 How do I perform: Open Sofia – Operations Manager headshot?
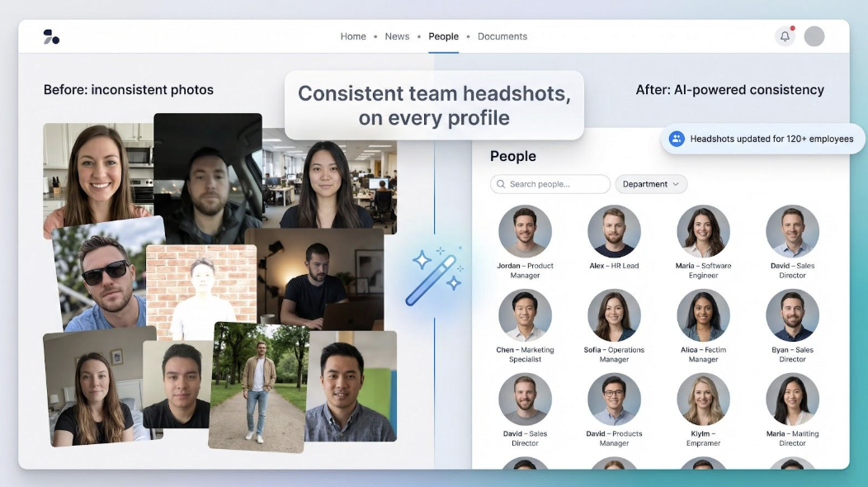(x=614, y=315)
